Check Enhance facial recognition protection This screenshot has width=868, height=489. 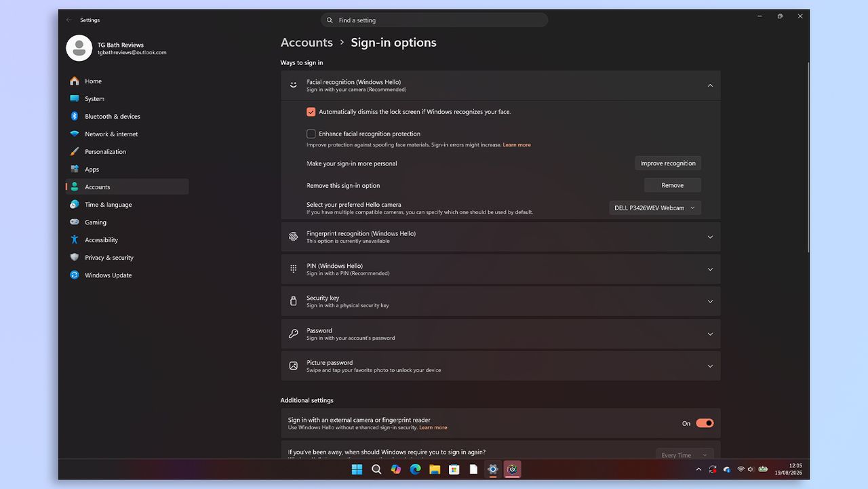point(311,134)
